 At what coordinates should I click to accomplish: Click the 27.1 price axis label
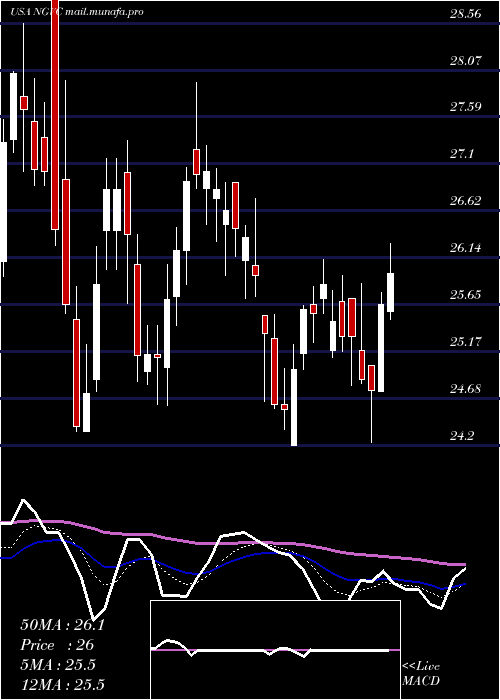462,154
